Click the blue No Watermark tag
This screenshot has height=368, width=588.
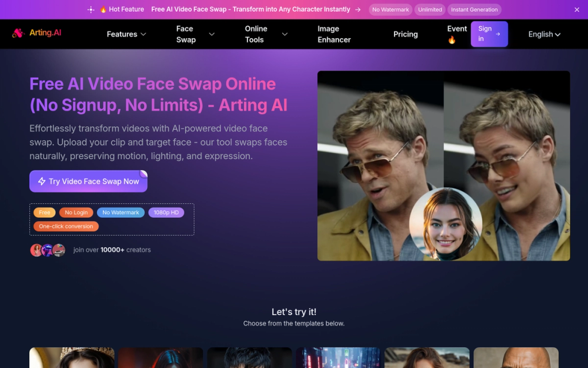tap(121, 213)
